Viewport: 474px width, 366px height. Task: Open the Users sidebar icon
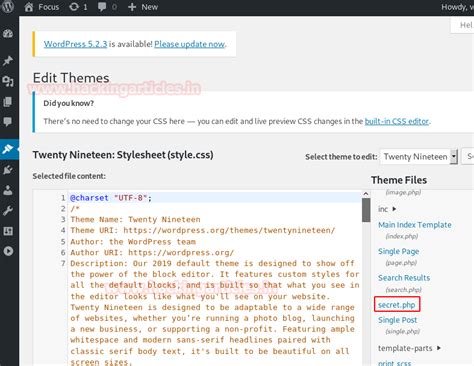point(8,190)
